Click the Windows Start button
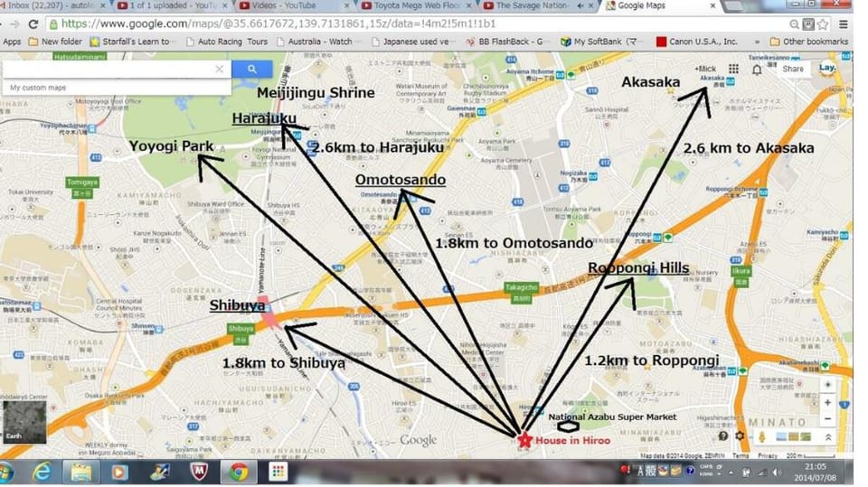The height and width of the screenshot is (487, 868). click(5, 473)
